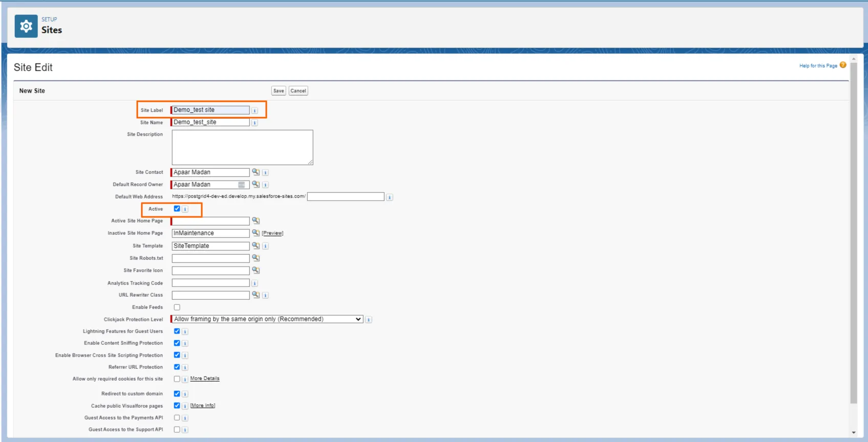
Task: Uncheck the Active checkbox
Action: 177,209
